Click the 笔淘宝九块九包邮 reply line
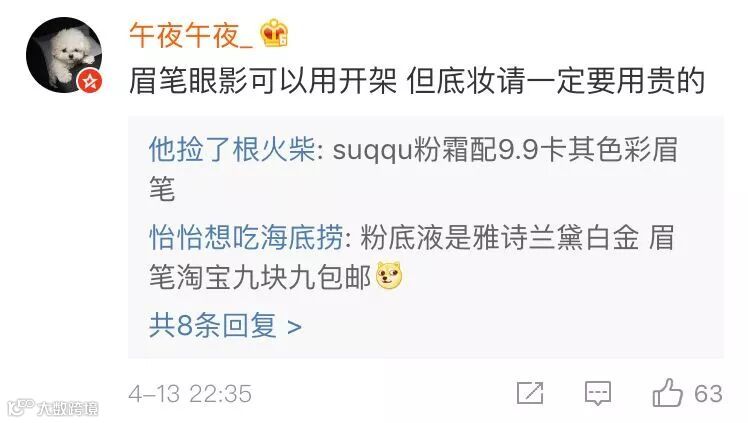 (260, 277)
